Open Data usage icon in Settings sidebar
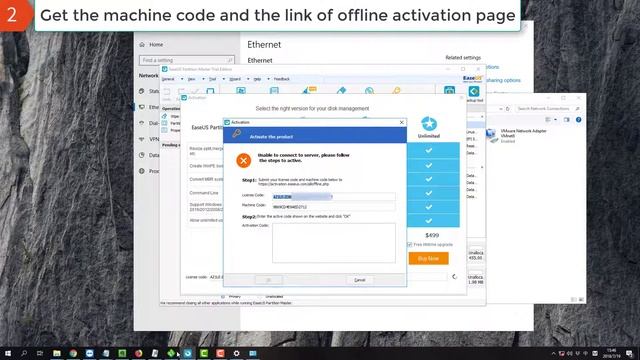 pos(142,155)
